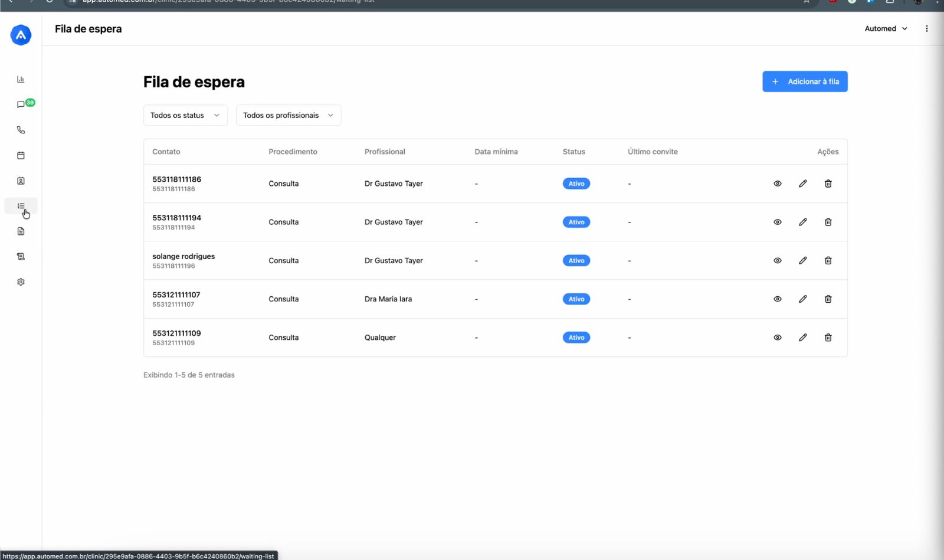This screenshot has width=944, height=560.
Task: Click the Dra Maria Iara professional cell
Action: click(x=388, y=299)
